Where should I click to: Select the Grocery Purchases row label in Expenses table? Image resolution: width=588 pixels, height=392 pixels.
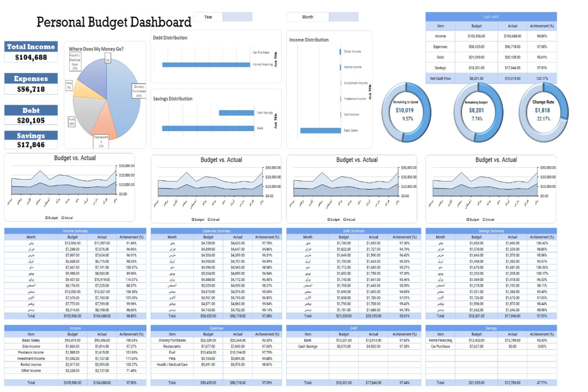click(172, 341)
